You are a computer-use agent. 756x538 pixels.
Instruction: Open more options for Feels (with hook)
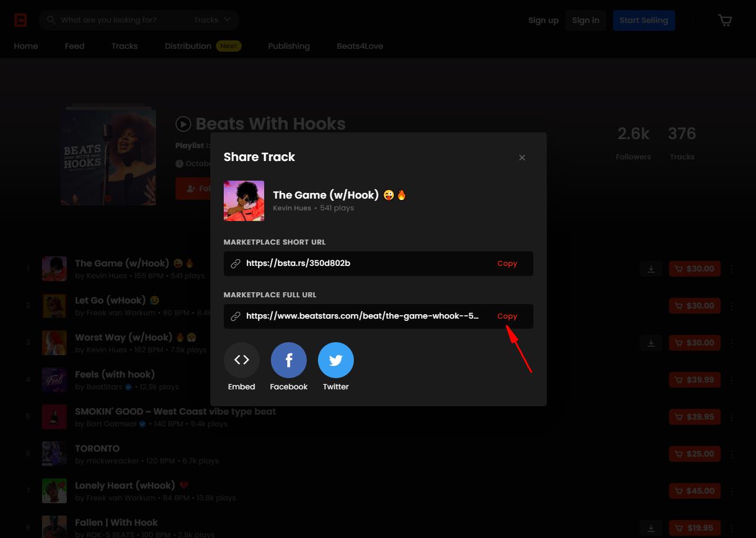732,380
